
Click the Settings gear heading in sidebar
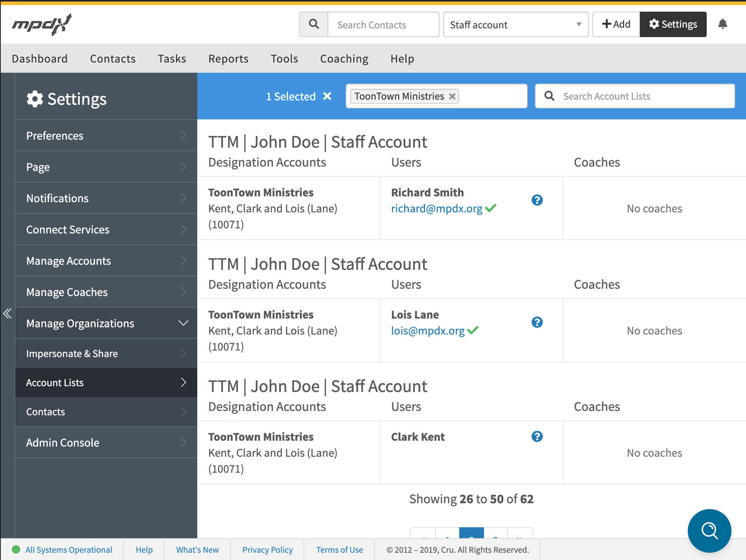pyautogui.click(x=67, y=99)
